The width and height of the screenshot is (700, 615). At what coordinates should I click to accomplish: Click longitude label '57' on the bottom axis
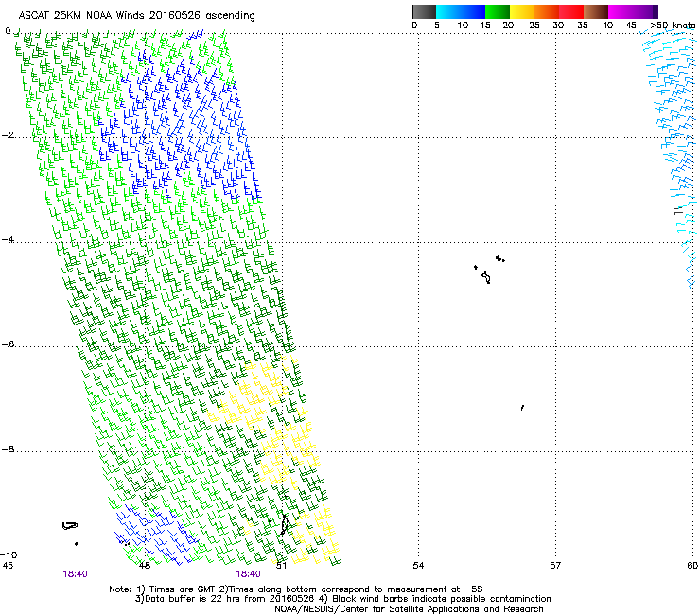555,566
